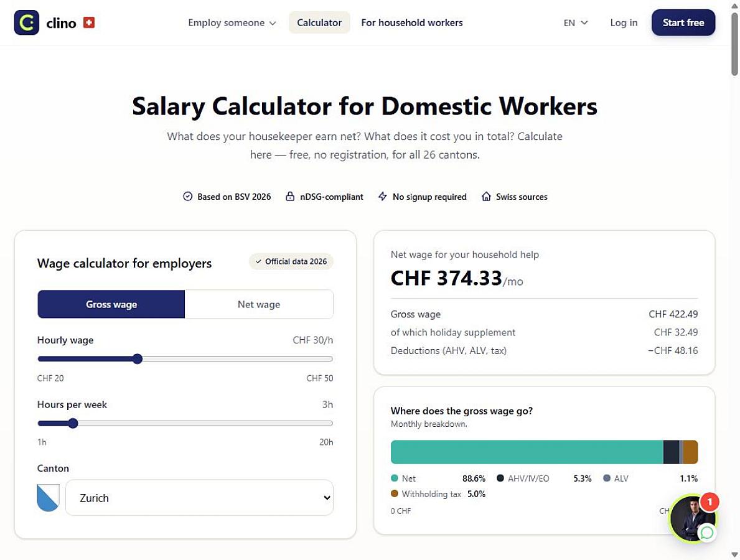Click the CHF 50 slider maximum label
740x560 pixels.
click(319, 378)
